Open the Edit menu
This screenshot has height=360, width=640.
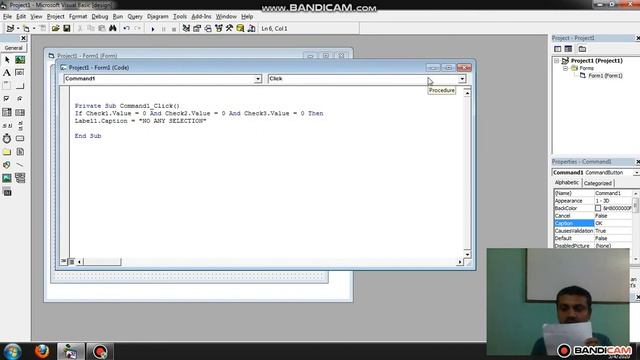tap(21, 16)
